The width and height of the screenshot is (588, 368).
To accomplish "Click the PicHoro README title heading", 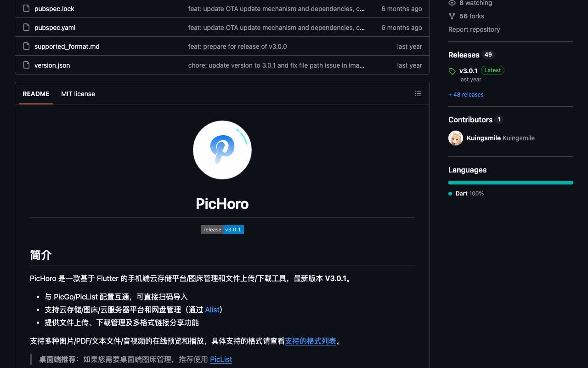I will click(x=222, y=204).
